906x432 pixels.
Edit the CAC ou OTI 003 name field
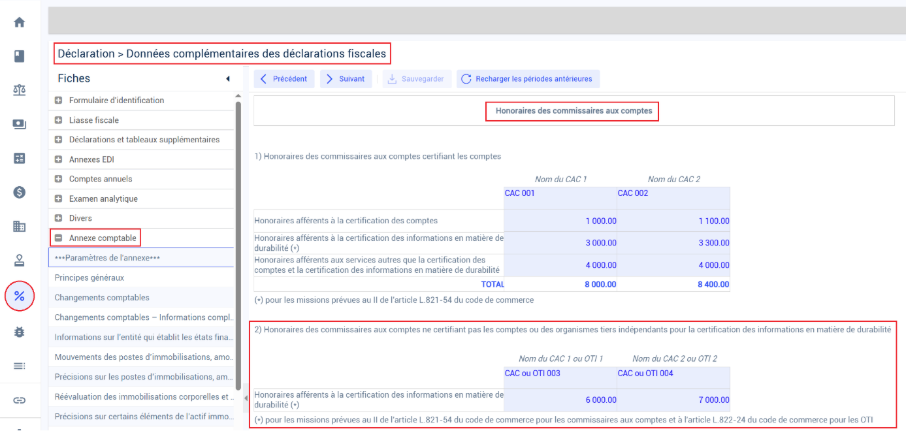[x=560, y=378]
